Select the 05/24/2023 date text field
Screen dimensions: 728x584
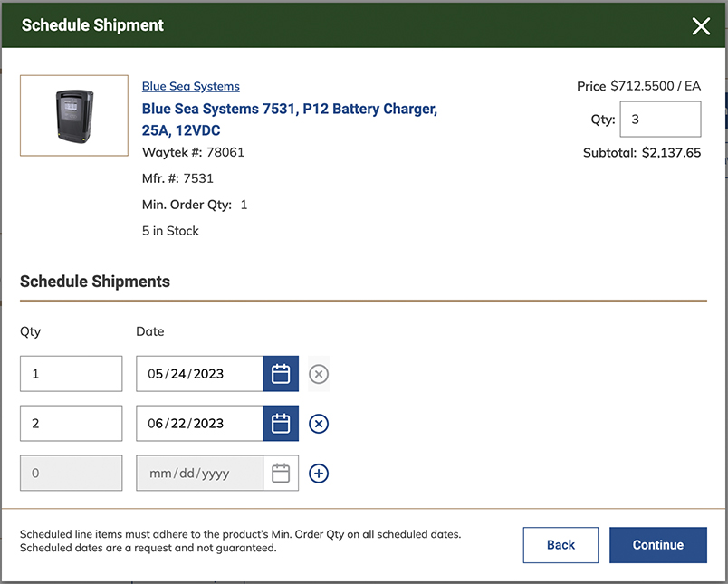199,373
